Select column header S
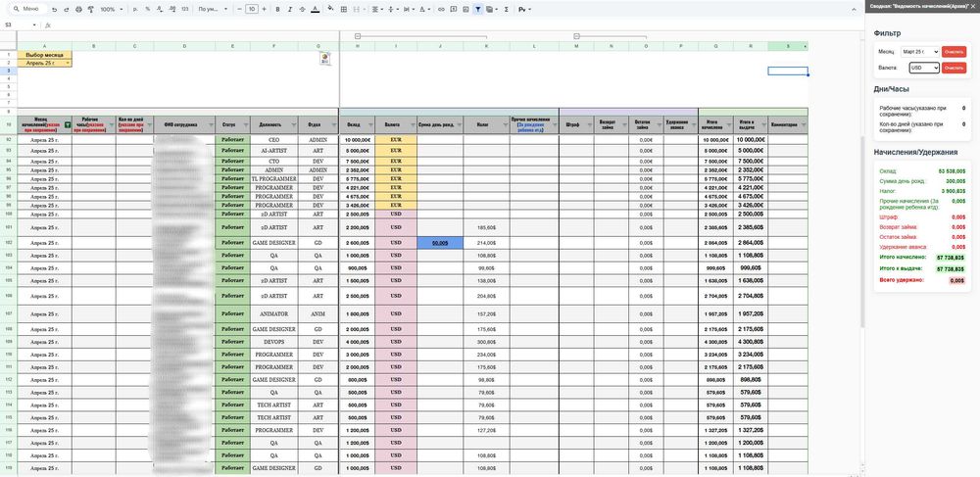Viewport: 980px width, 477px height. [788, 46]
